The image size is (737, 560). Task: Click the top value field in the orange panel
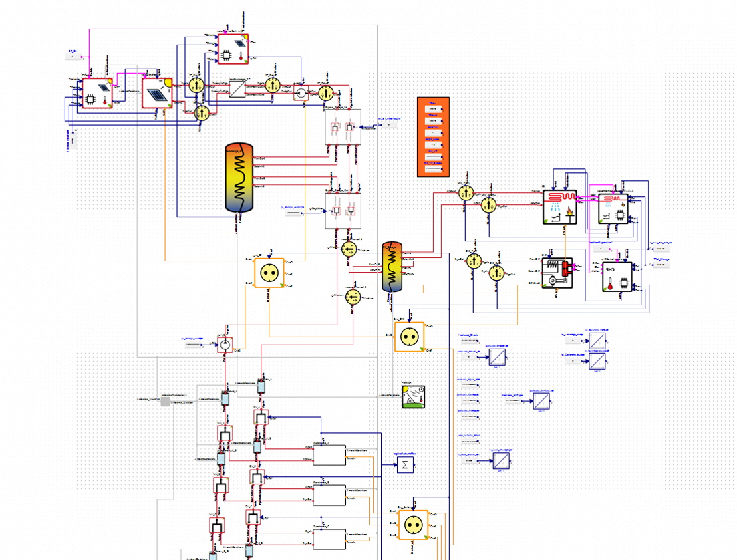(x=434, y=109)
